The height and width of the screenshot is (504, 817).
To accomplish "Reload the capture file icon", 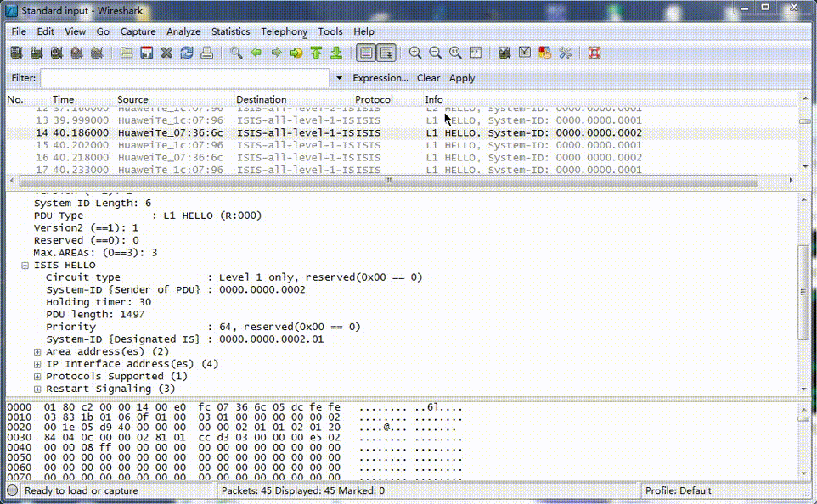I will 187,53.
